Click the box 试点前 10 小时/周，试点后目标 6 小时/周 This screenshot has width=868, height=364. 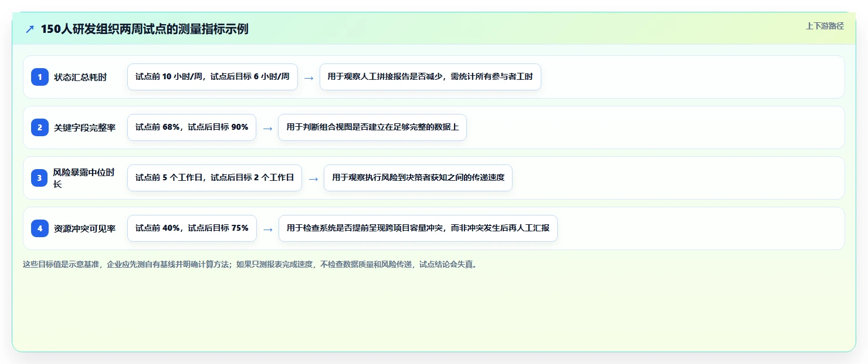[212, 77]
